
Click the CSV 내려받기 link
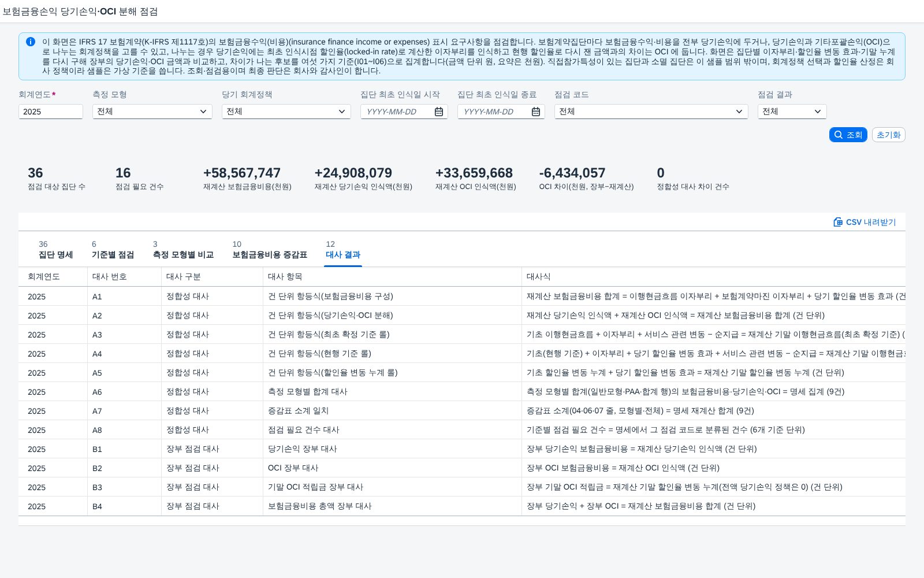click(865, 222)
